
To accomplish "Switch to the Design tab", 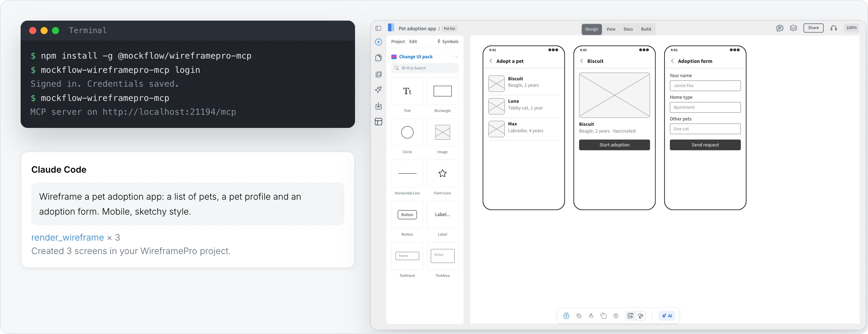I will [x=592, y=29].
